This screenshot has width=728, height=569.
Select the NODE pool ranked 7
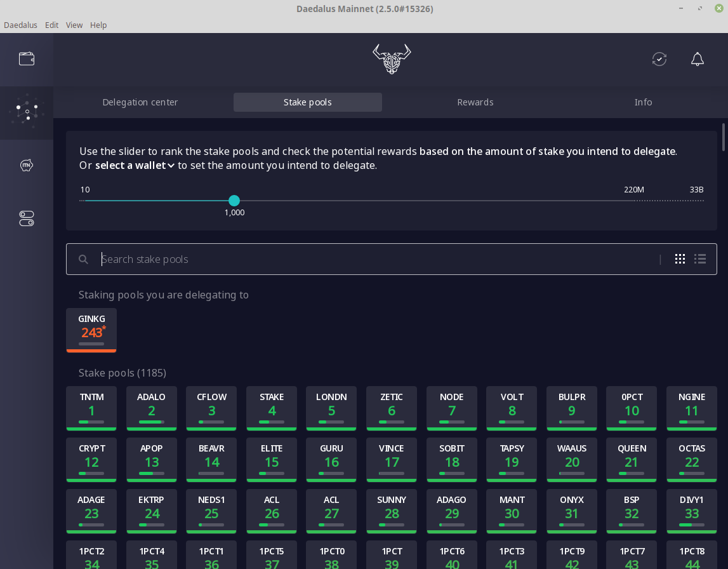pyautogui.click(x=452, y=408)
